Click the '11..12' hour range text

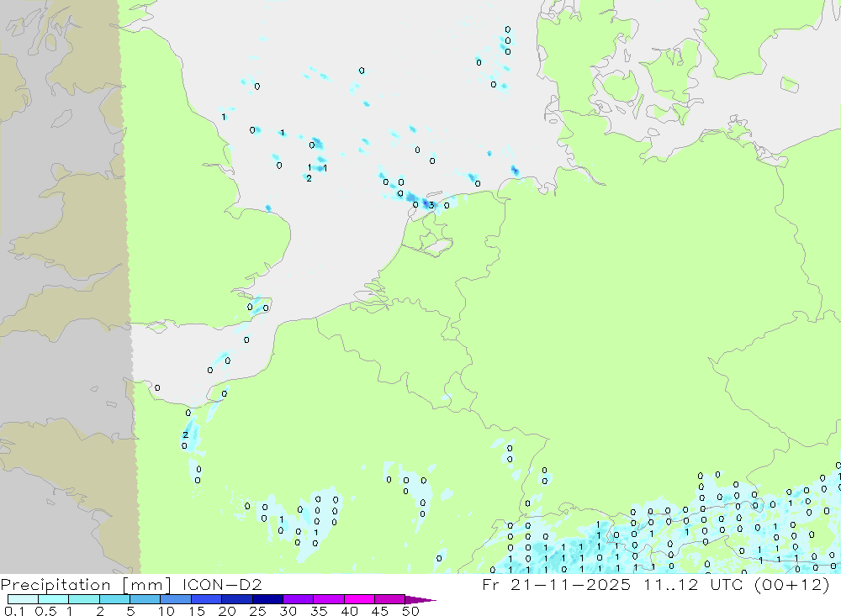(x=671, y=584)
